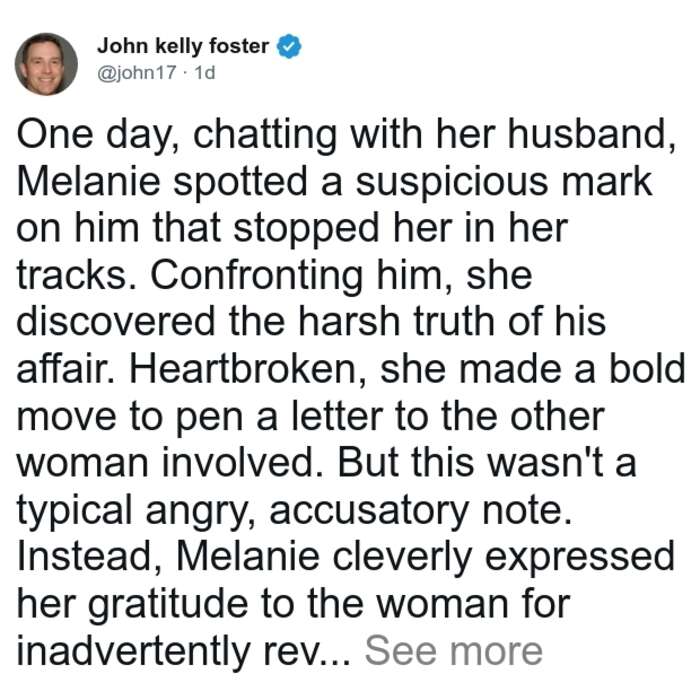This screenshot has width=700, height=700.
Task: Select the word "letter" in the post
Action: [x=338, y=417]
